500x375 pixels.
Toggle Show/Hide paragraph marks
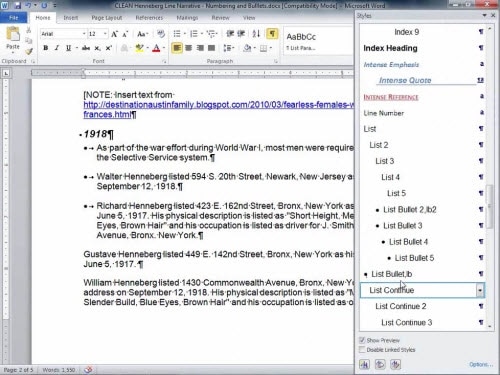272,34
